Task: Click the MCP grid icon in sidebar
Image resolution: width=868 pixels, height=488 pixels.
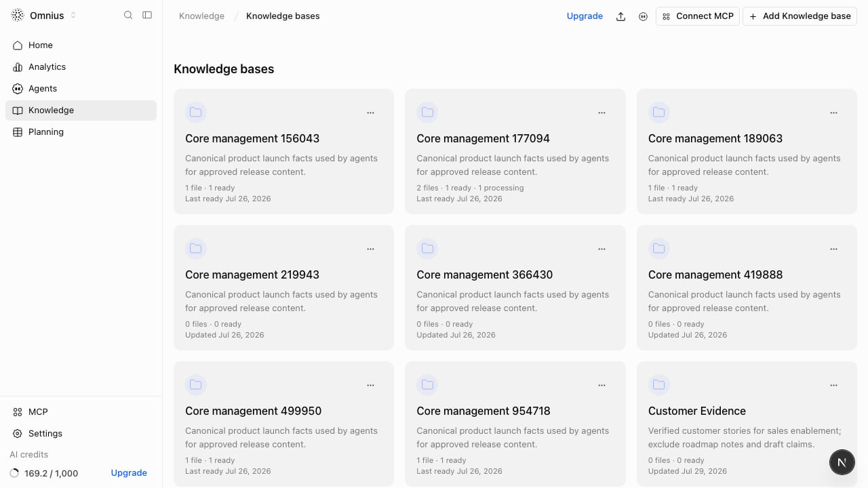Action: (x=18, y=411)
